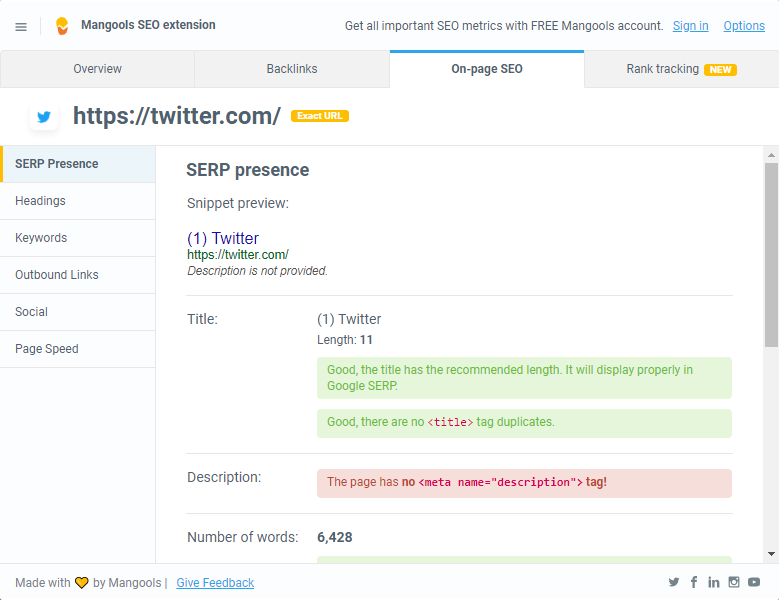
Task: Click the free Mangools account promo text
Action: [504, 26]
